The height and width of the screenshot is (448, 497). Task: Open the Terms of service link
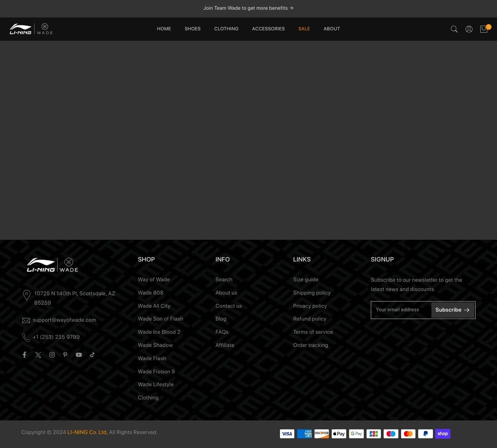[313, 332]
